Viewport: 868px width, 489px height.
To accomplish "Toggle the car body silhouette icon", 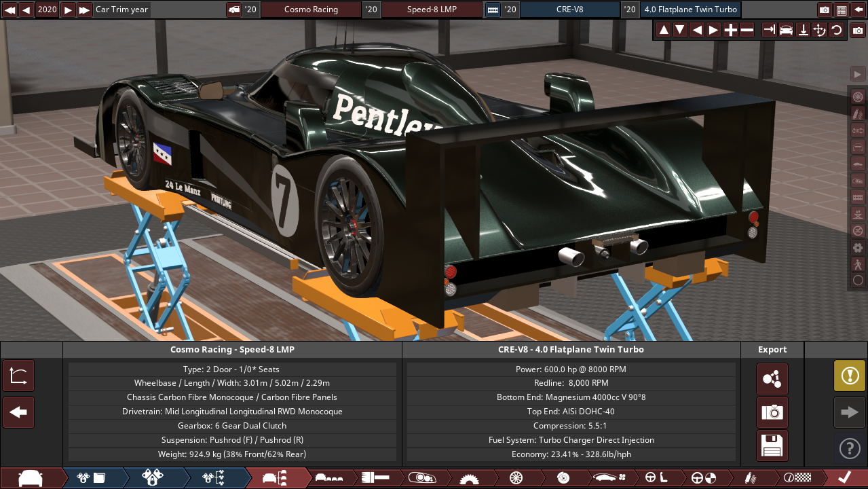I will (x=858, y=164).
